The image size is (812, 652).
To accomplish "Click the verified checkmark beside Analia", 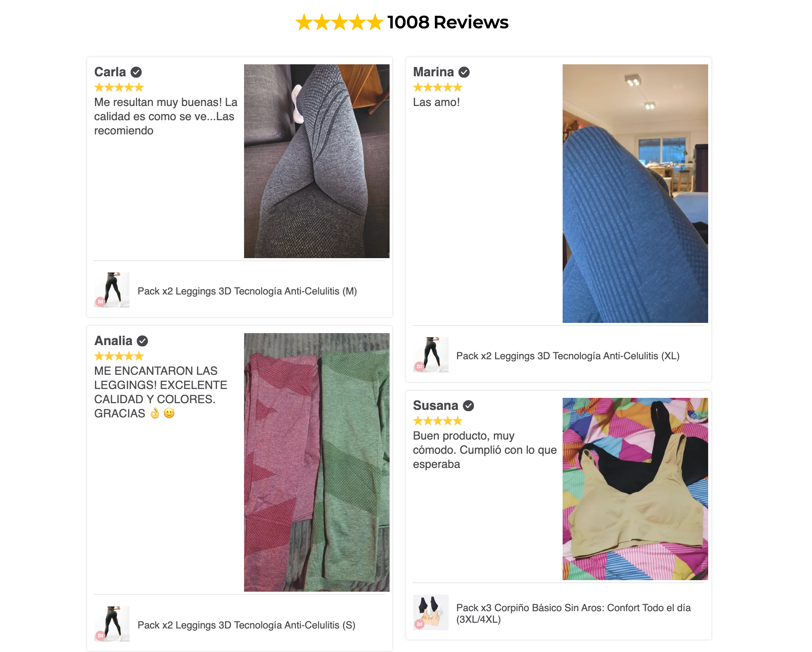I will pos(142,341).
